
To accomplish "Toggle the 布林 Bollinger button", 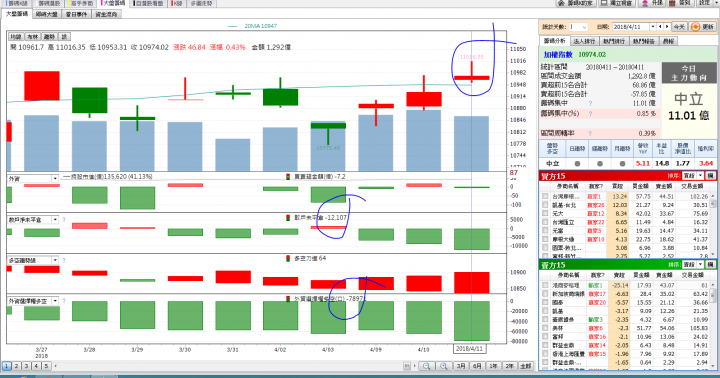I will 32,37.
